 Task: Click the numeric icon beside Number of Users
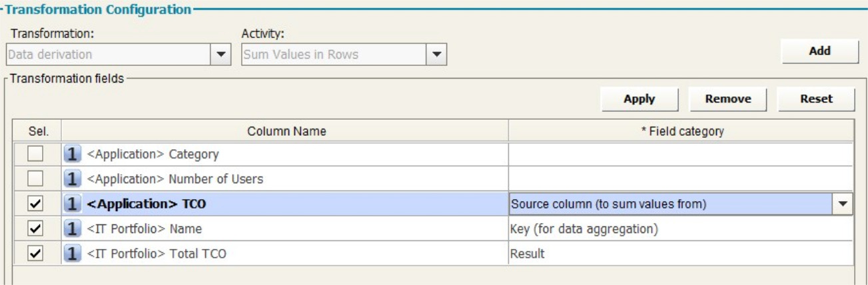pyautogui.click(x=73, y=179)
